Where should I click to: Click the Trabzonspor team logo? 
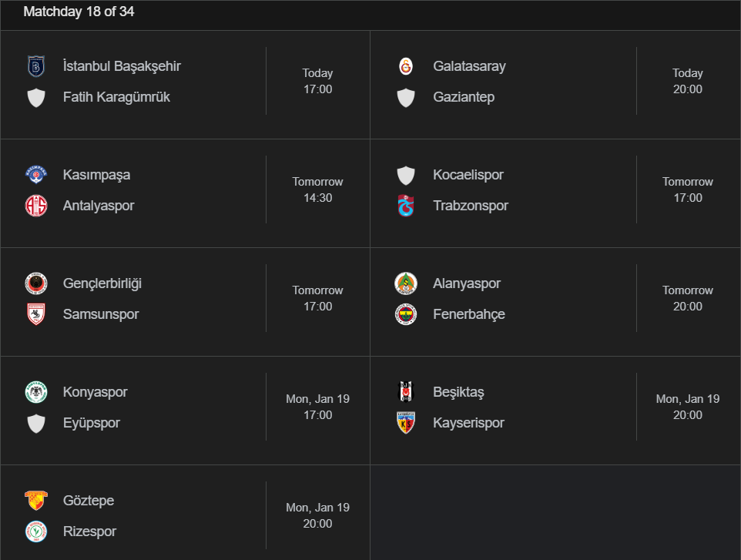(406, 206)
